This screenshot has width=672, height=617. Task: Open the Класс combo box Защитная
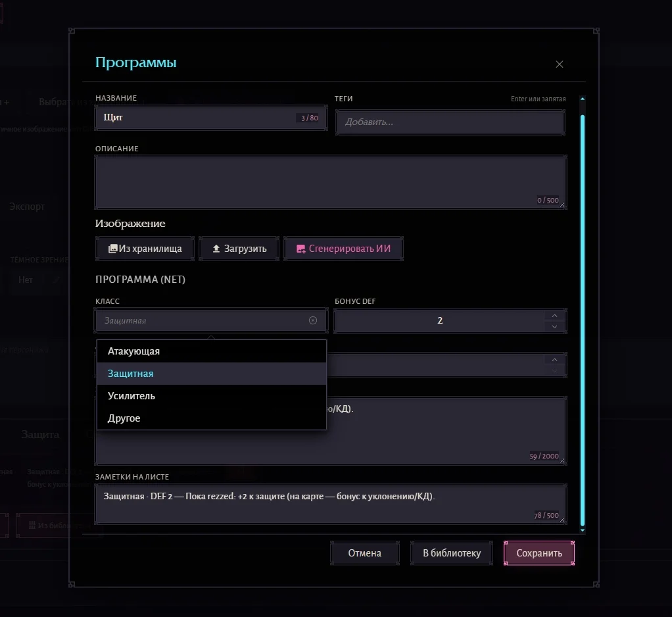pos(211,320)
